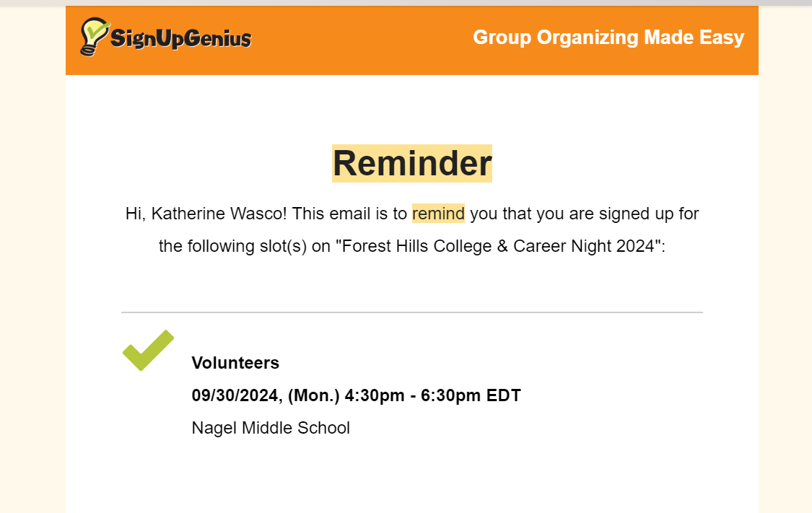The image size is (812, 513).
Task: Click the text 'the following slot(s) on'
Action: [x=245, y=246]
